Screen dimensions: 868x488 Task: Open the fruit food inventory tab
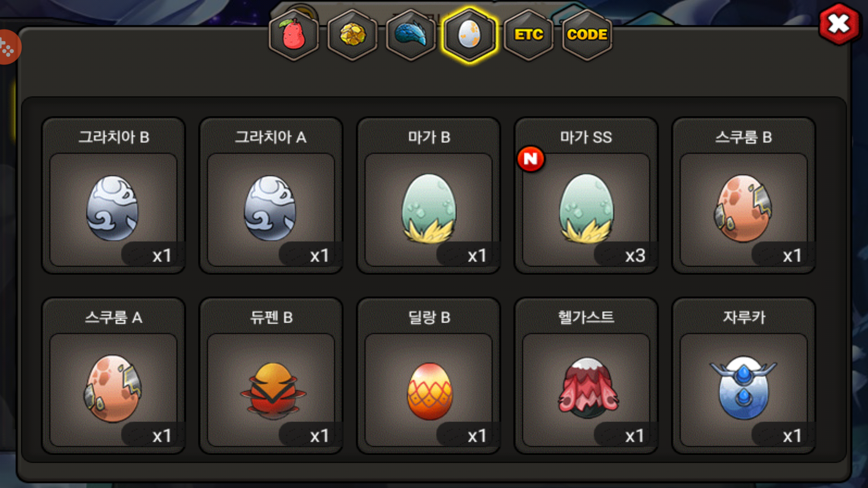[294, 35]
